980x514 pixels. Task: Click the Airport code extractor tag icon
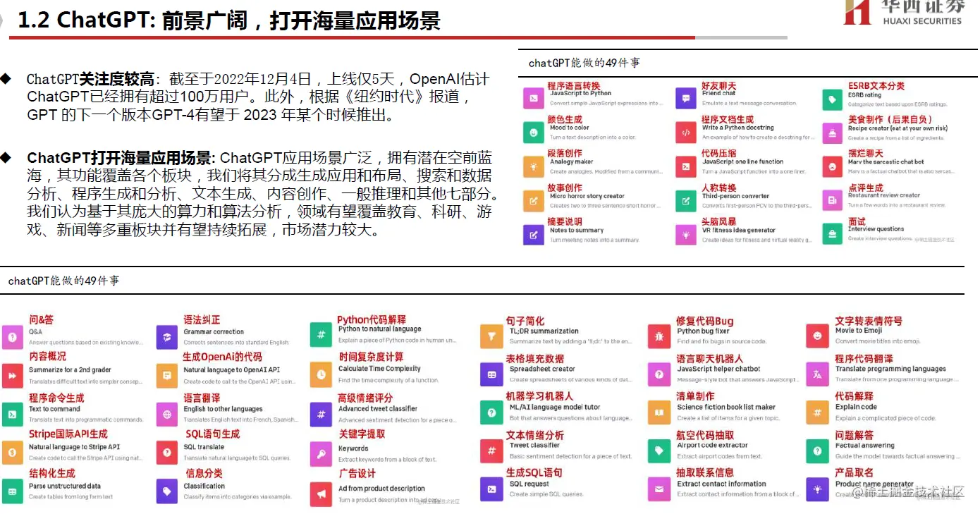pos(660,451)
